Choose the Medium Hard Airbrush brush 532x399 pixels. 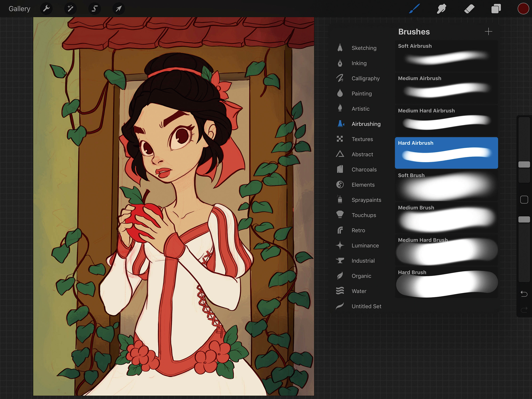pos(446,120)
